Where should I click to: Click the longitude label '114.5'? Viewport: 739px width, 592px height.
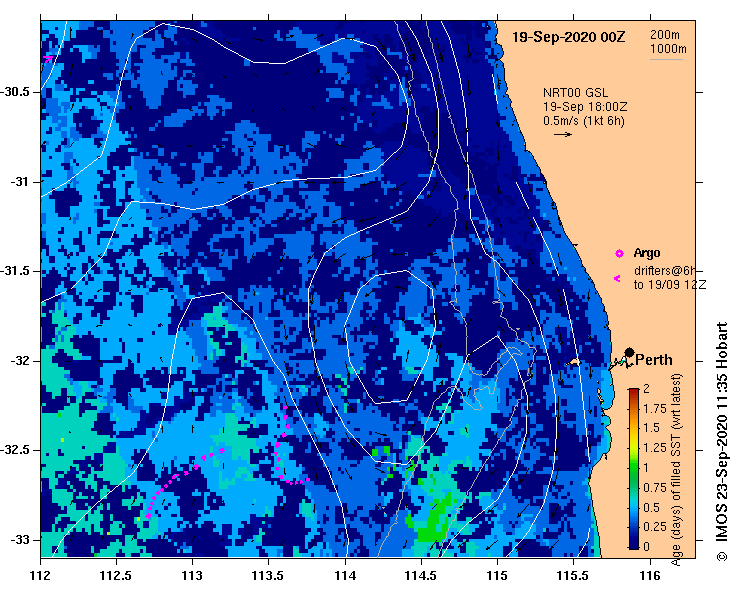[x=420, y=576]
